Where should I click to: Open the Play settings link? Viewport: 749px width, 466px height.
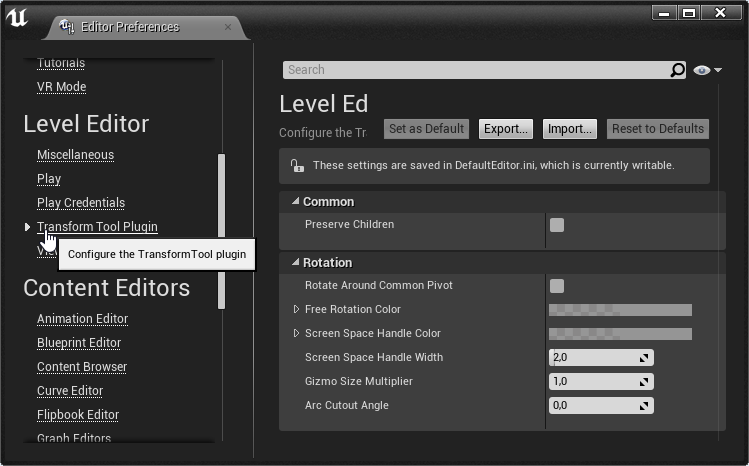point(49,179)
